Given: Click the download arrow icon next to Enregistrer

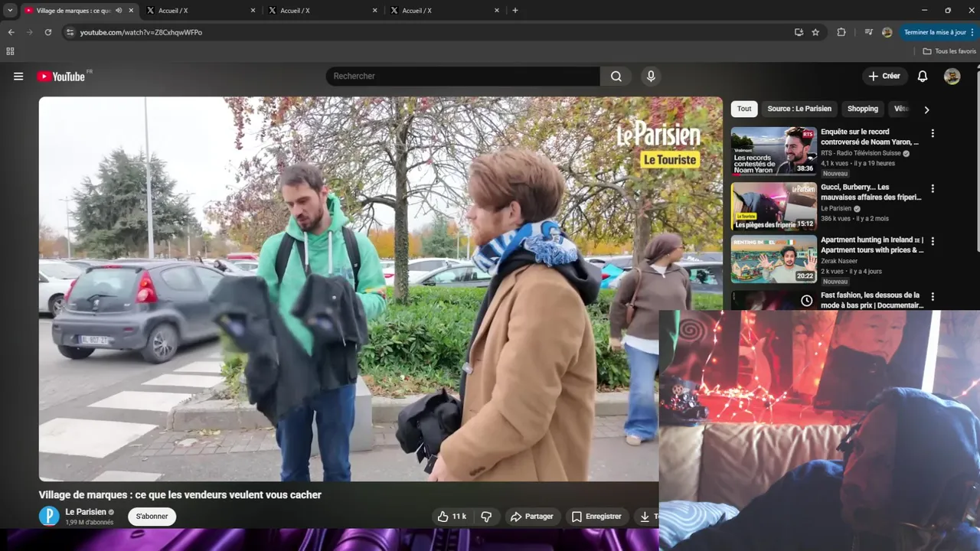Looking at the screenshot, I should coord(645,517).
